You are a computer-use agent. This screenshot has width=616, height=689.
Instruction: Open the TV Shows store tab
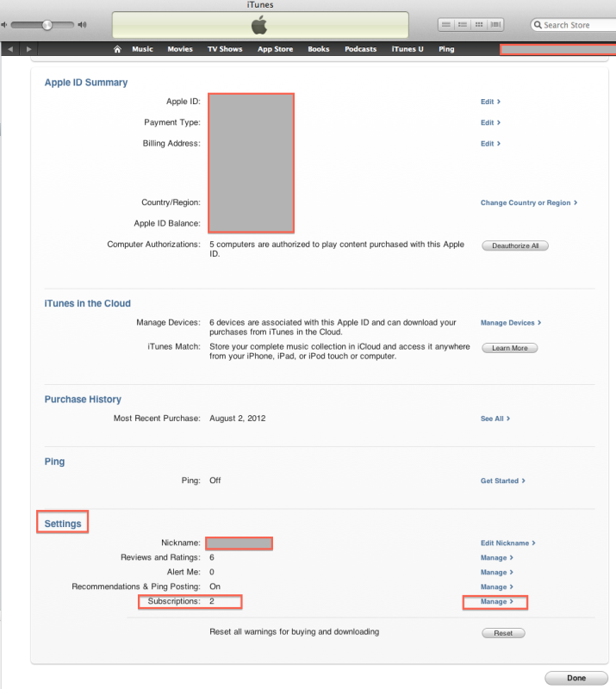click(225, 49)
